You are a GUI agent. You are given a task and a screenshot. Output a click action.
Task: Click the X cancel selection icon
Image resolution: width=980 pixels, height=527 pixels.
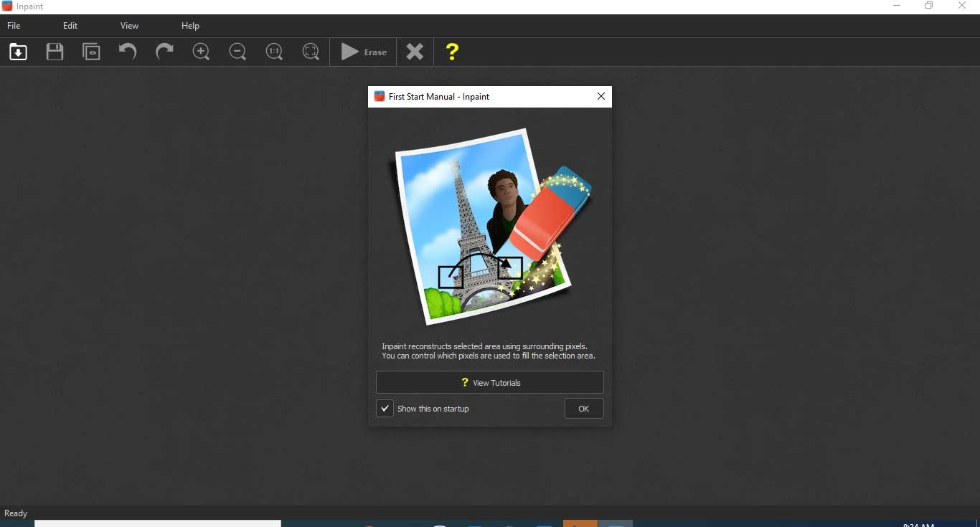415,52
